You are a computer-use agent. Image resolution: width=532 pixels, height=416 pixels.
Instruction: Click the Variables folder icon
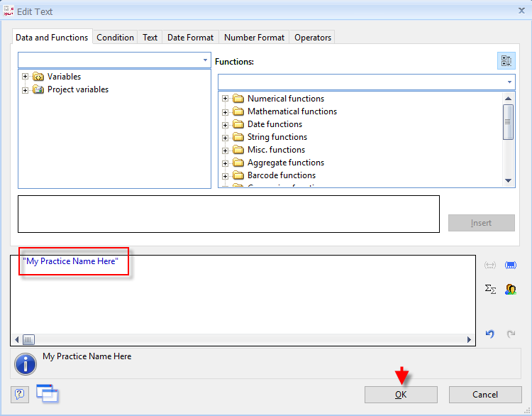[x=38, y=77]
